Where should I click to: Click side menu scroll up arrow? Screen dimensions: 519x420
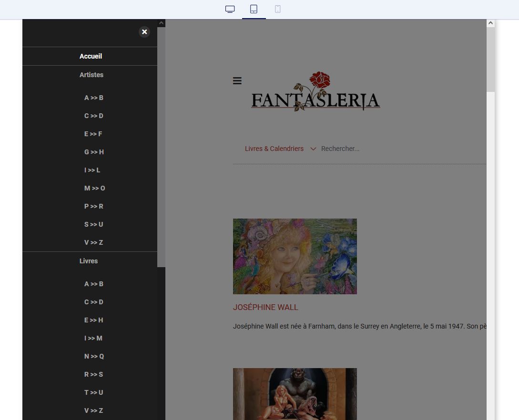pyautogui.click(x=161, y=23)
